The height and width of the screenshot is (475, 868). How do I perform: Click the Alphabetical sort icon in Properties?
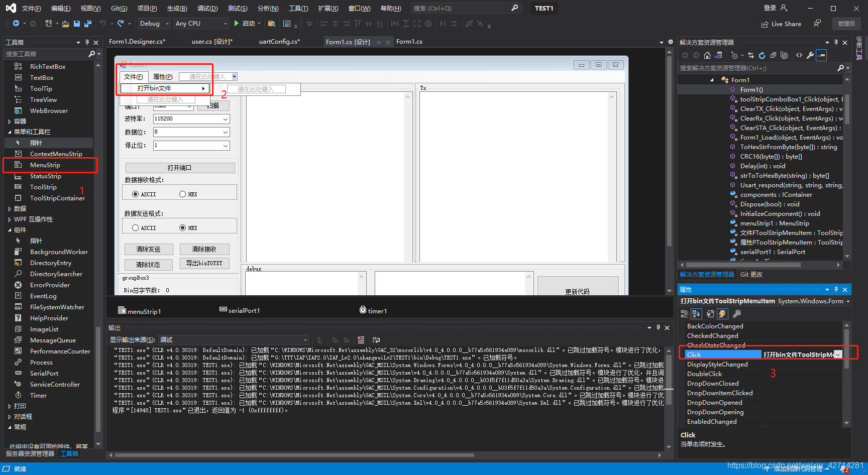[x=696, y=314]
